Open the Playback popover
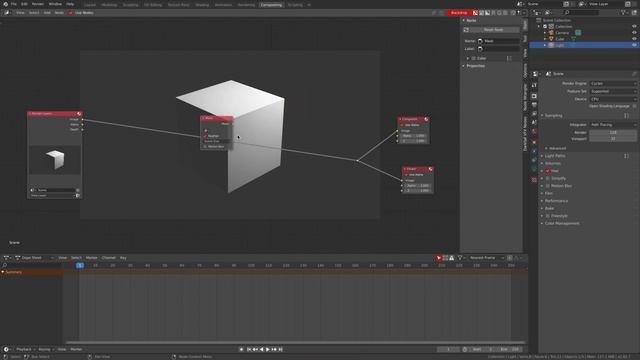Image resolution: width=640 pixels, height=360 pixels. click(x=25, y=349)
